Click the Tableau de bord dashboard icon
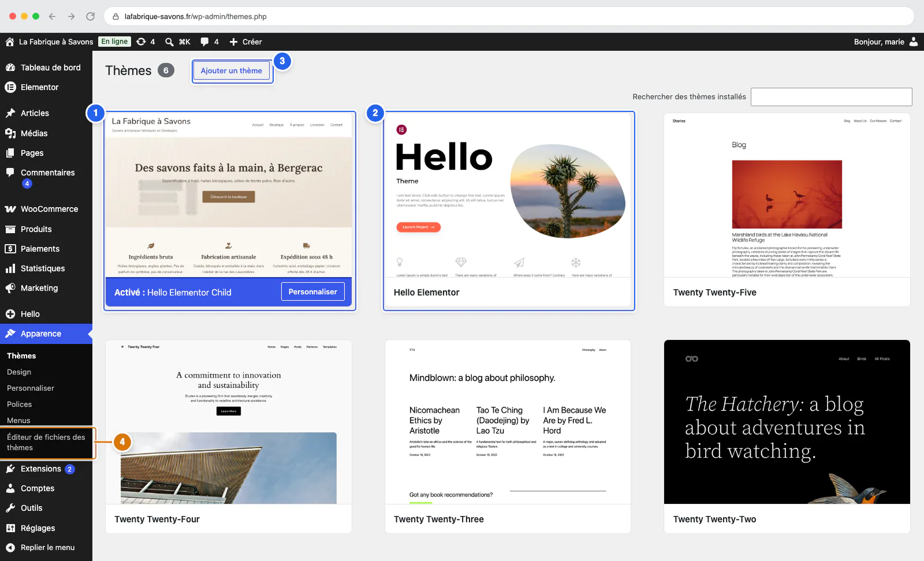Image resolution: width=924 pixels, height=561 pixels. point(10,68)
